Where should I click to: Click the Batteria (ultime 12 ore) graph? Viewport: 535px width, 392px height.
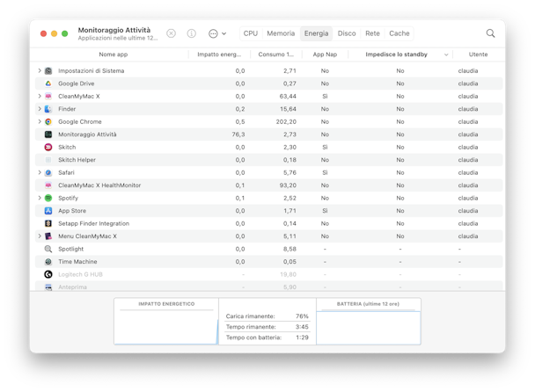tap(369, 321)
